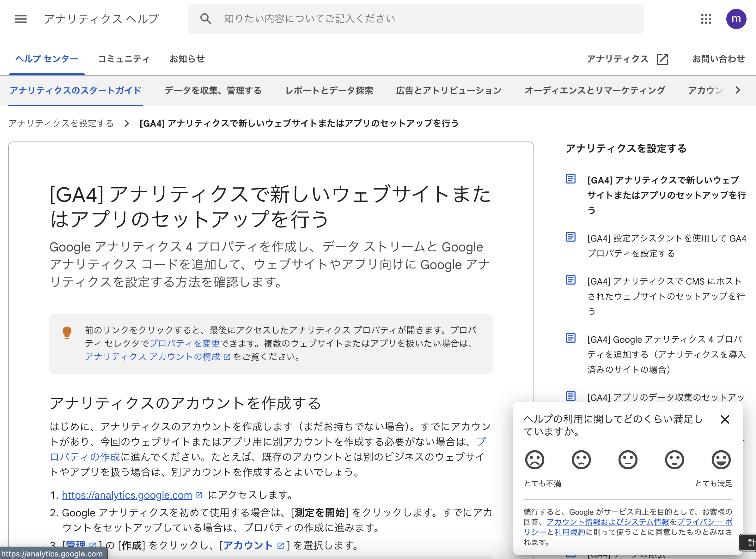The height and width of the screenshot is (559, 756).
Task: Click the アナリティクス ヘルプ title
Action: (x=101, y=19)
